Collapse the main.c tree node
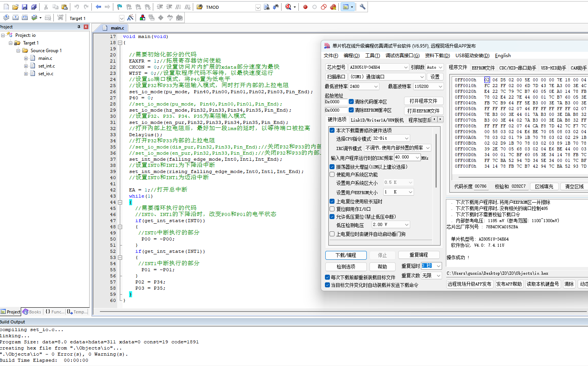This screenshot has width=588, height=366. tap(26, 58)
